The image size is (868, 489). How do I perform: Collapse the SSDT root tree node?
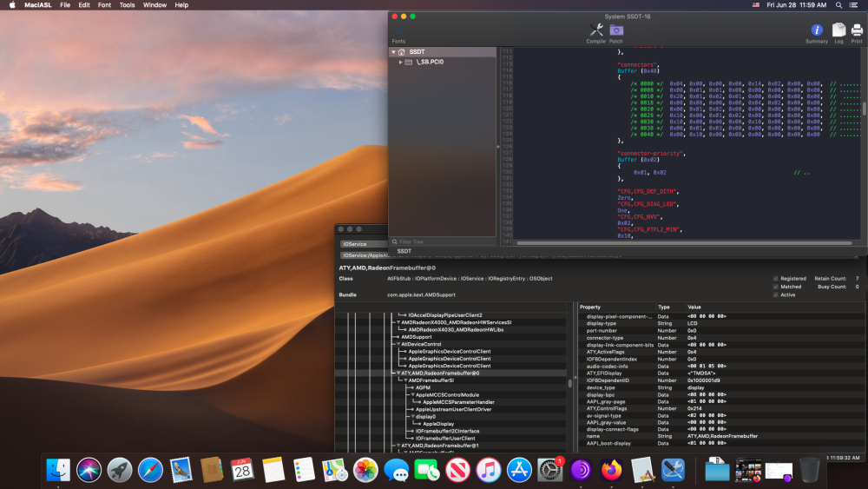click(x=393, y=52)
